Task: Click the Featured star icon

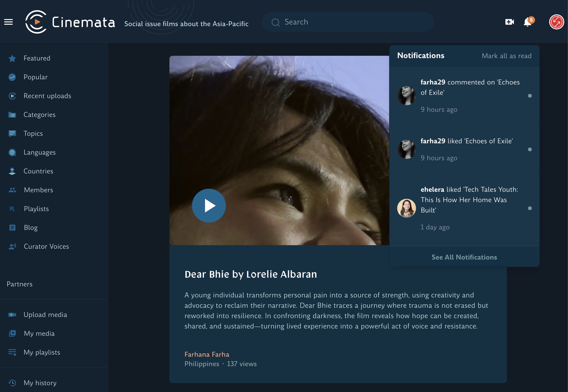Action: 12,58
